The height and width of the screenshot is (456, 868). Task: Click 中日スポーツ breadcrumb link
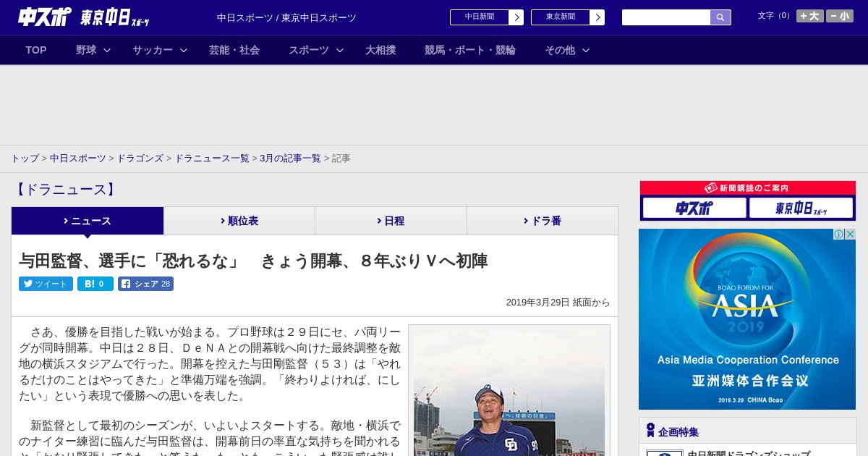click(77, 159)
